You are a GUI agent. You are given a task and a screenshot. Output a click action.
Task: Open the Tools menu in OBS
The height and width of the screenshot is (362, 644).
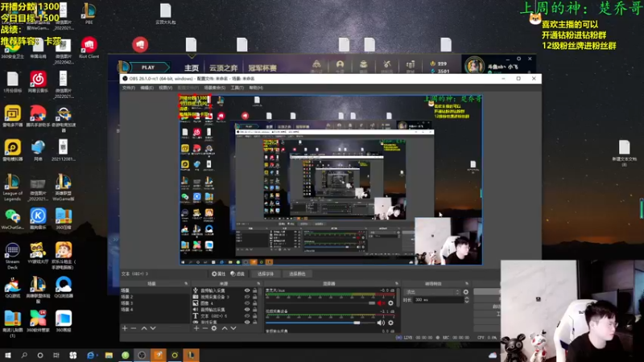point(237,88)
